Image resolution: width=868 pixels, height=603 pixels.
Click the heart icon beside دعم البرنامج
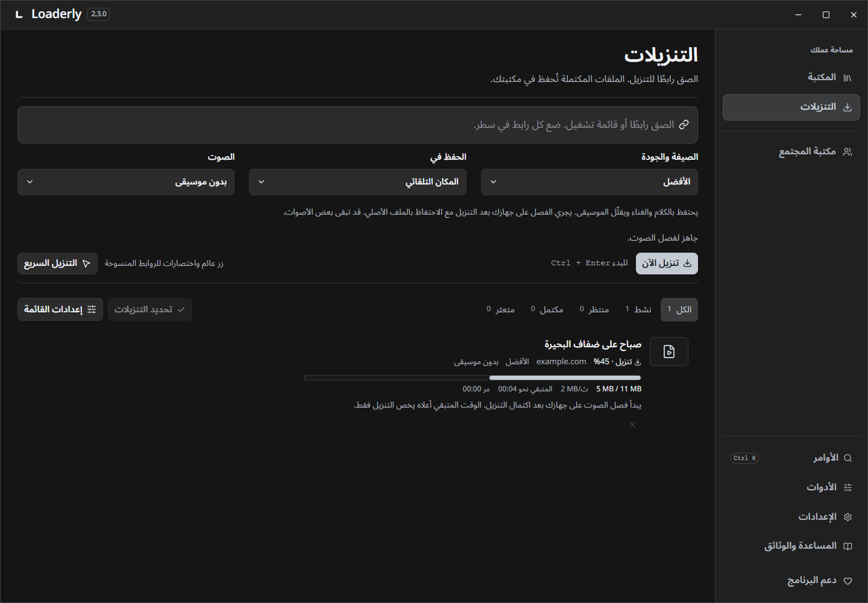pos(848,581)
